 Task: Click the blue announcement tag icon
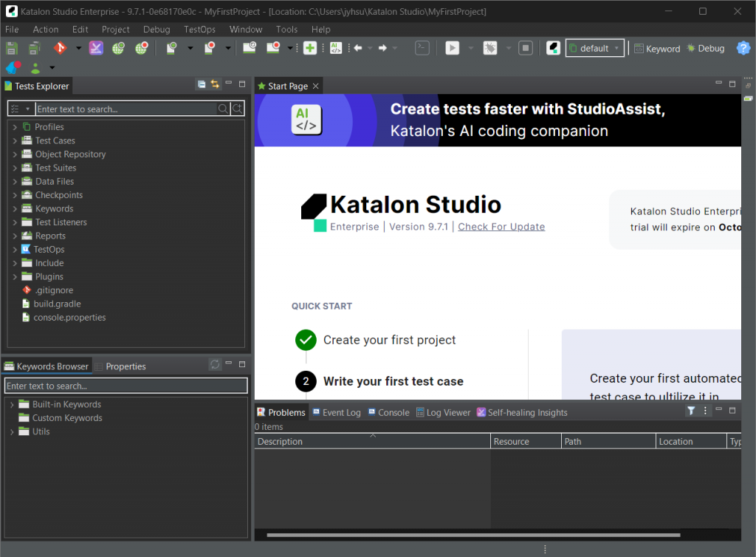coord(13,67)
